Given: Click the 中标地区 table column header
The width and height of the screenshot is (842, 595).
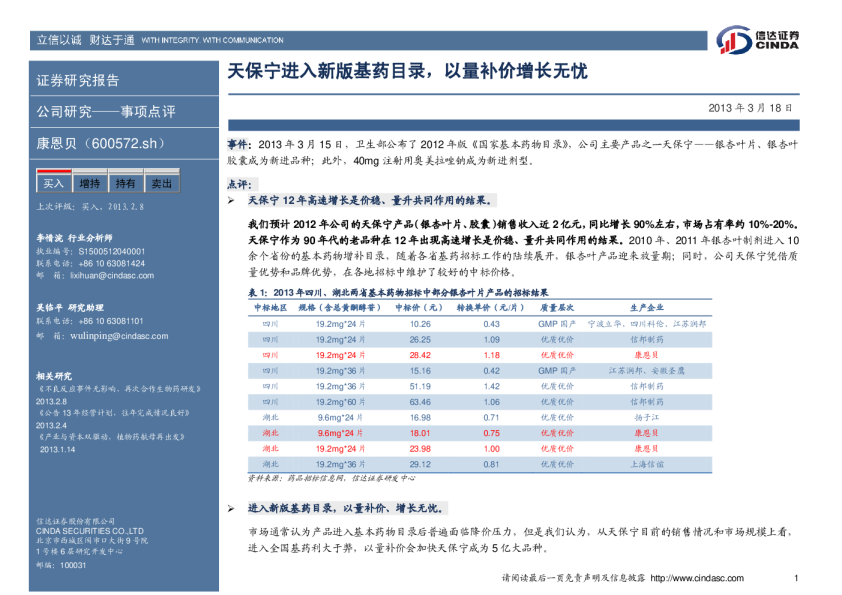Looking at the screenshot, I should (270, 308).
